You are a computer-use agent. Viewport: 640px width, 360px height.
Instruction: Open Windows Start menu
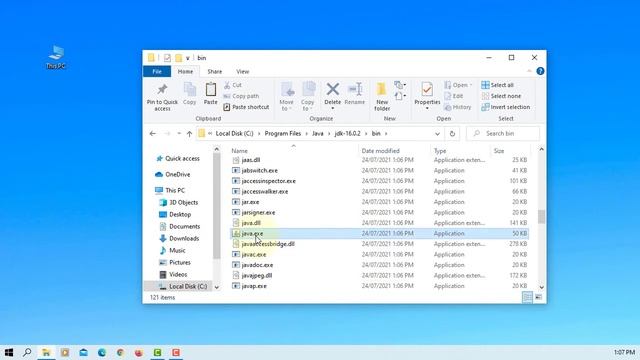(x=9, y=352)
